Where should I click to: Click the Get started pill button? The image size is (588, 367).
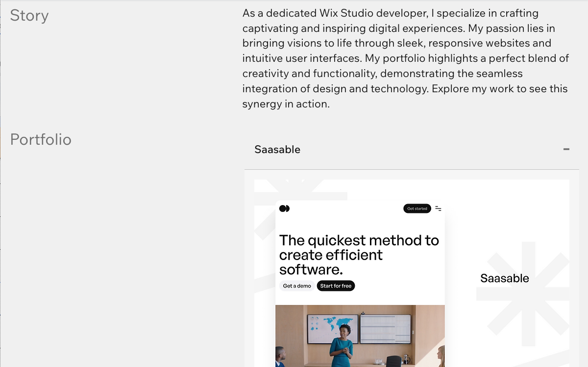tap(417, 209)
